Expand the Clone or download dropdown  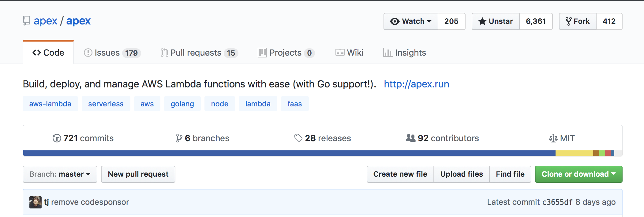pos(578,174)
